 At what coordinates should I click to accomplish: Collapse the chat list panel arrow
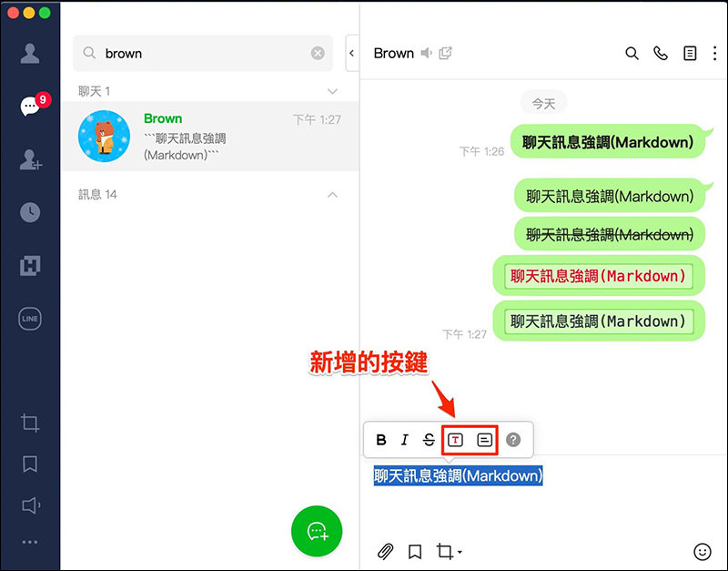tap(351, 54)
